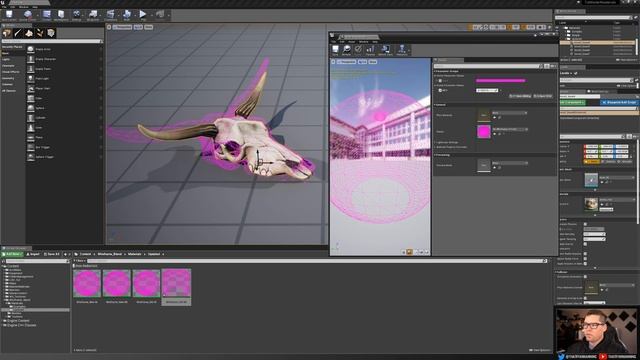Viewport: 640px width, 360px height.
Task: Select fourth material instance asset thumbnail
Action: coord(176,283)
